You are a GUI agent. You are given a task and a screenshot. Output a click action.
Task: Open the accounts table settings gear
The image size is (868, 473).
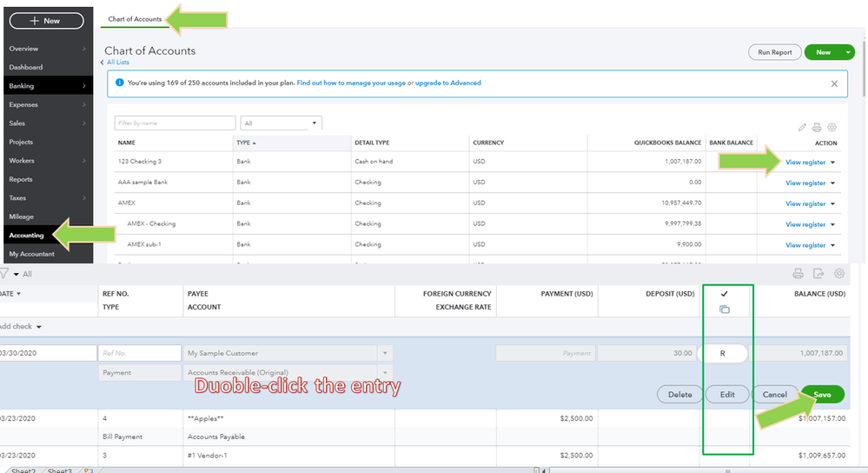[x=832, y=128]
